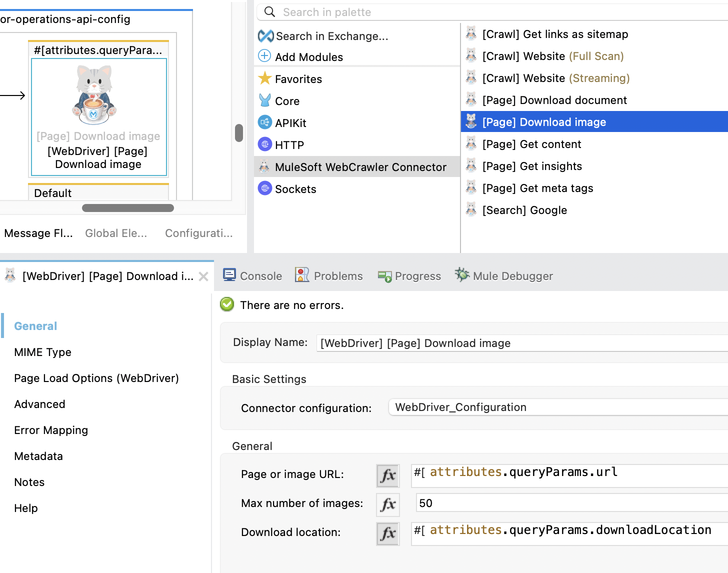Screen dimensions: 728x573
Task: Open the Connector configuration dropdown
Action: [558, 407]
